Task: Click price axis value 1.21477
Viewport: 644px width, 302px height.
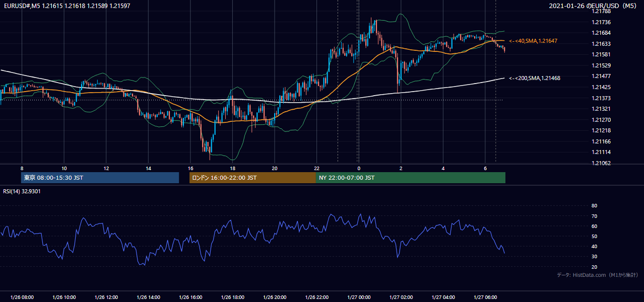Action: pos(602,76)
